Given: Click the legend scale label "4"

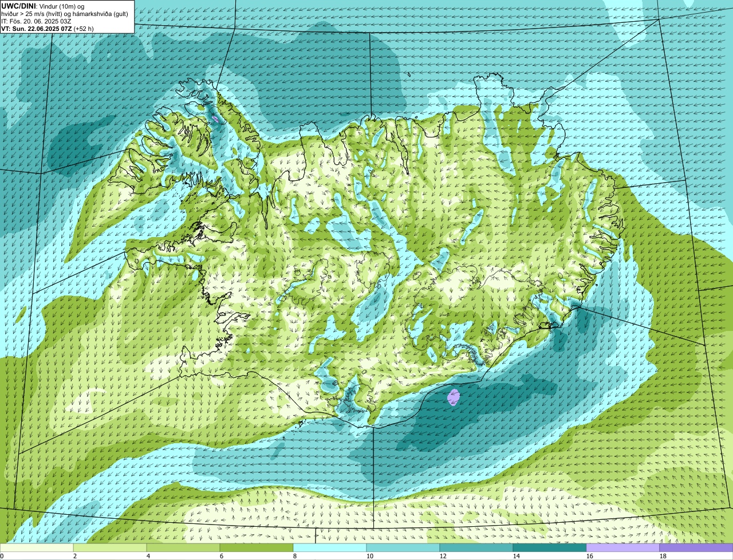Looking at the screenshot, I should click(x=148, y=556).
